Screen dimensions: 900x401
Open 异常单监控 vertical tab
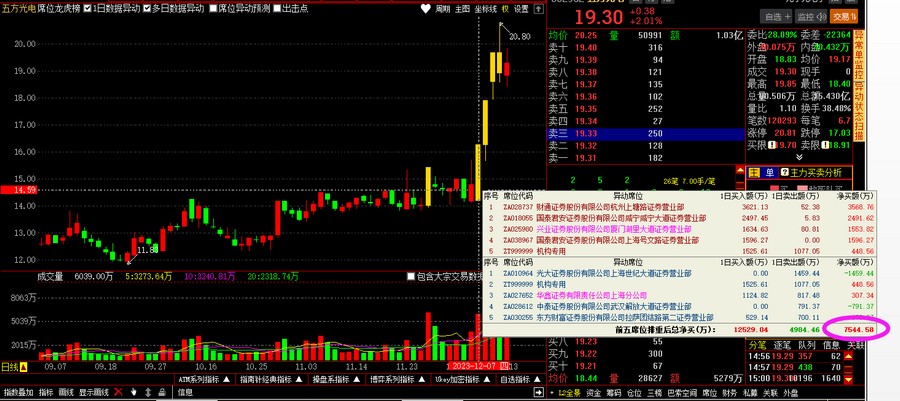859,56
